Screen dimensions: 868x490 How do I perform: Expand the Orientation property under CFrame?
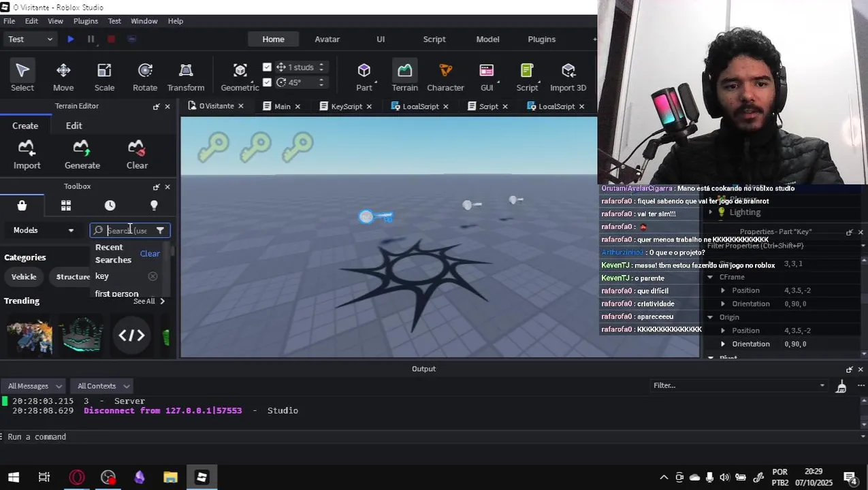[723, 304]
